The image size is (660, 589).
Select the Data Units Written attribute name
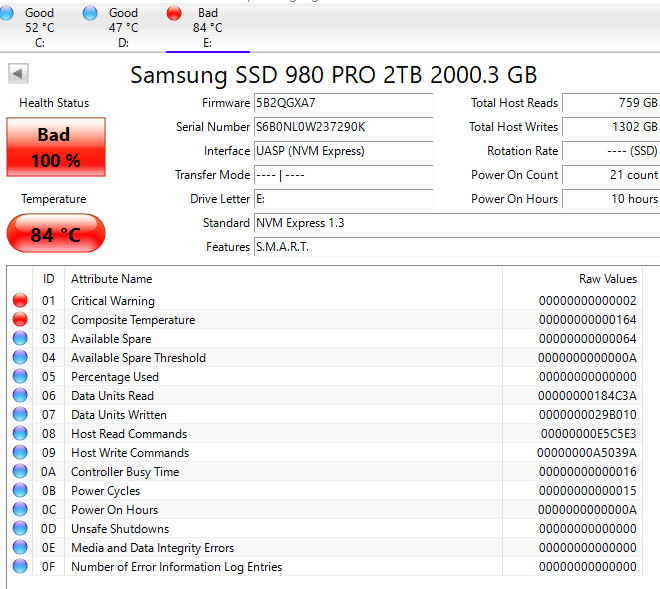[119, 415]
